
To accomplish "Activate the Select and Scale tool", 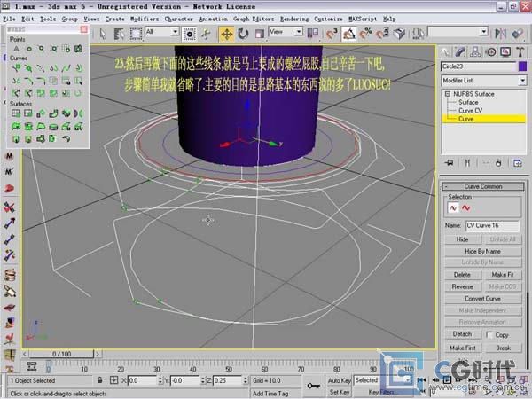I will coord(260,34).
